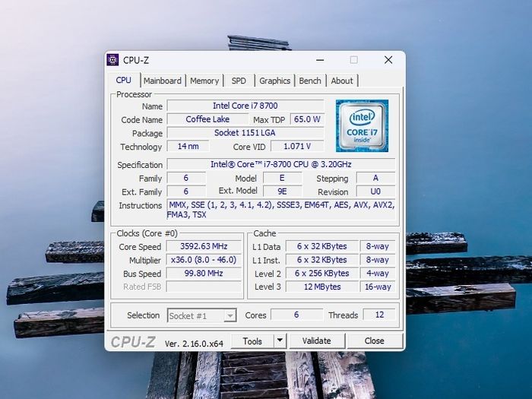The width and height of the screenshot is (532, 399).
Task: Click the empty Rated FSB field
Action: 204,287
